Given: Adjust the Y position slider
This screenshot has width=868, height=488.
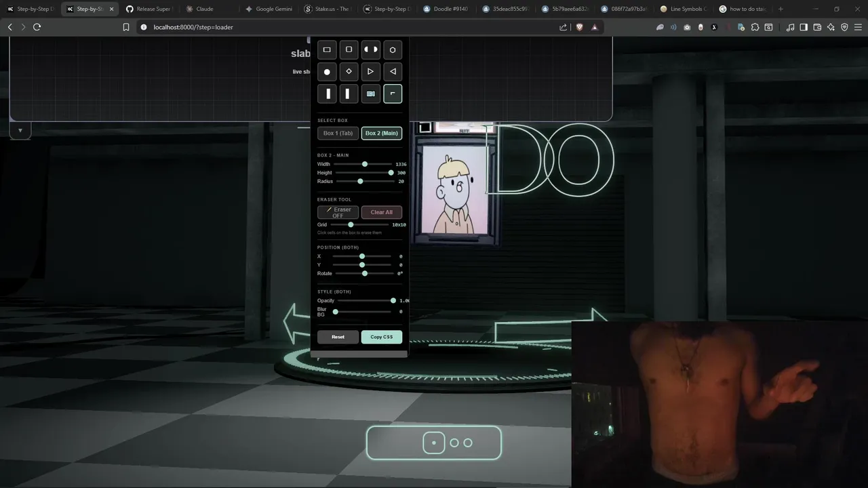Looking at the screenshot, I should [x=362, y=264].
